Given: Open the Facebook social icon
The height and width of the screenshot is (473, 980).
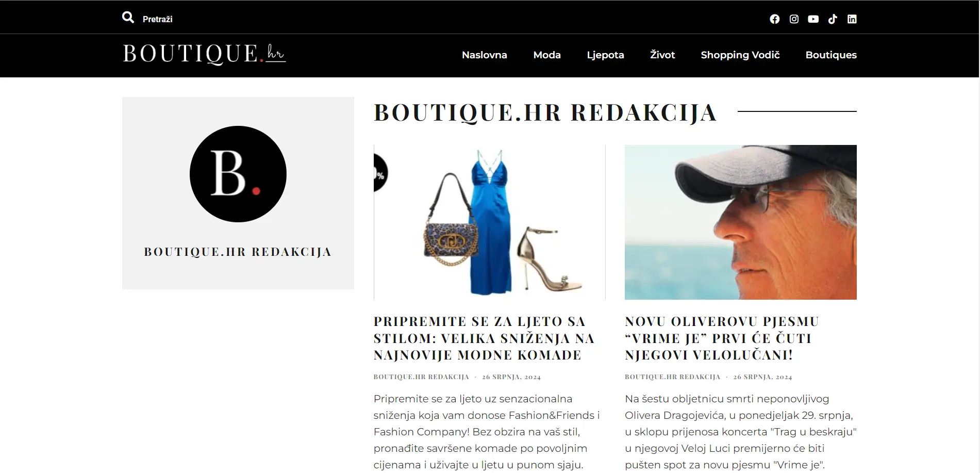Looking at the screenshot, I should 774,19.
